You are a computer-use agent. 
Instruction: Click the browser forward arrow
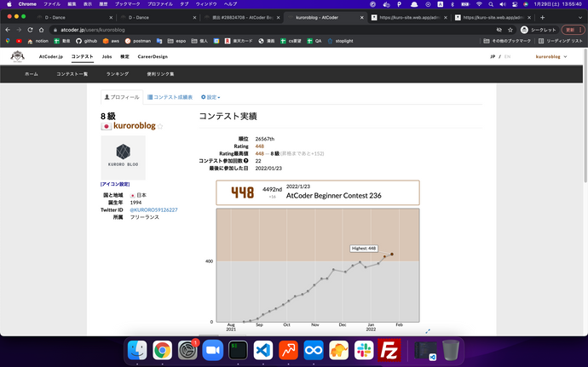[x=19, y=30]
